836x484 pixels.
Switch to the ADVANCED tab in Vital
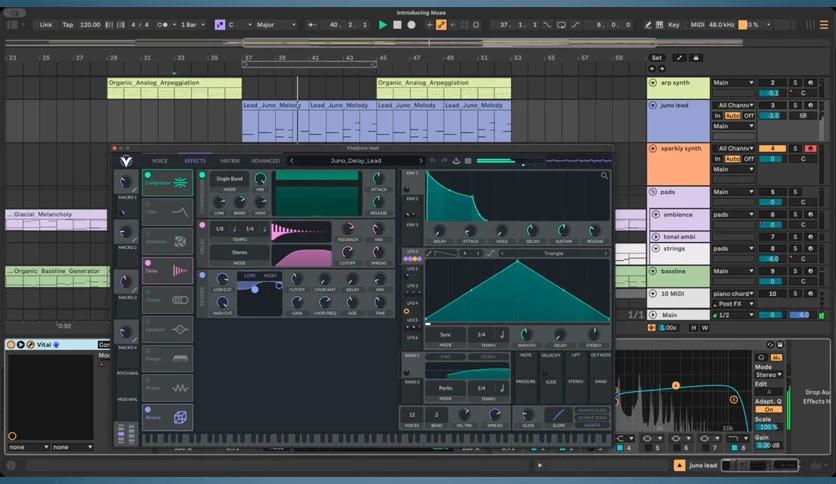coord(265,160)
